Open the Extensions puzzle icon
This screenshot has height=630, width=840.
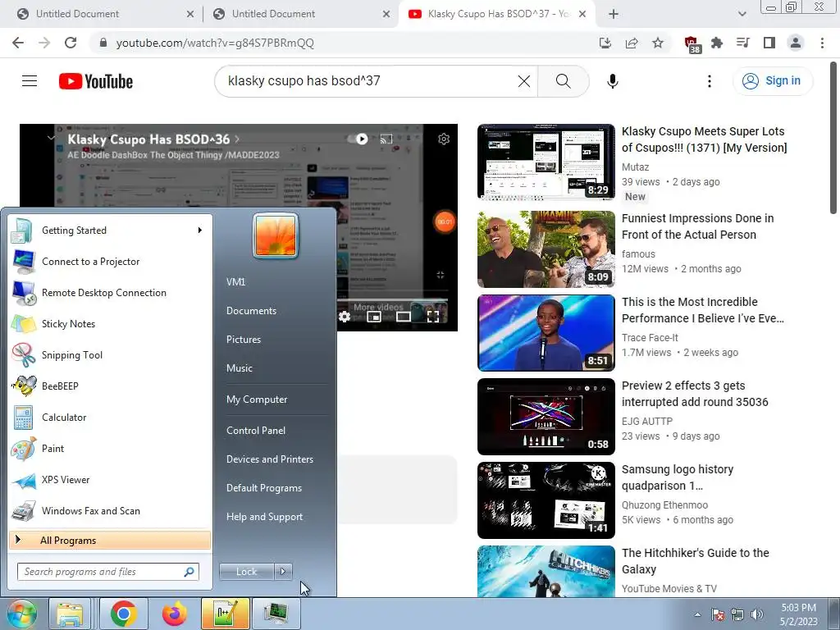pos(717,43)
